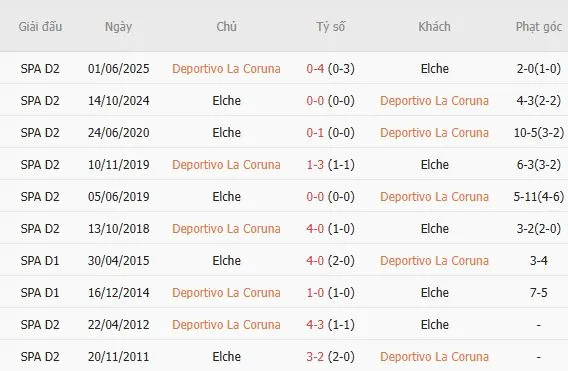Click the Giải đấu column header
Image resolution: width=568 pixels, height=371 pixels.
(40, 27)
